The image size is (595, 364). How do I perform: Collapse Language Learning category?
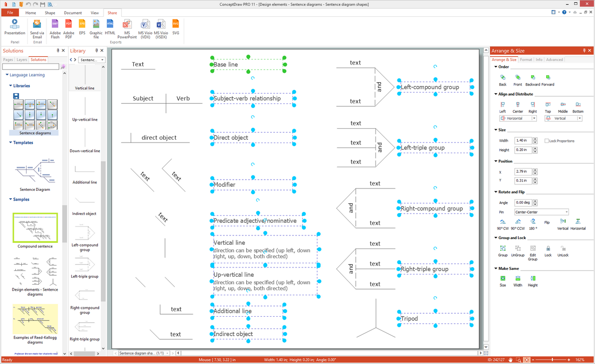pyautogui.click(x=7, y=75)
